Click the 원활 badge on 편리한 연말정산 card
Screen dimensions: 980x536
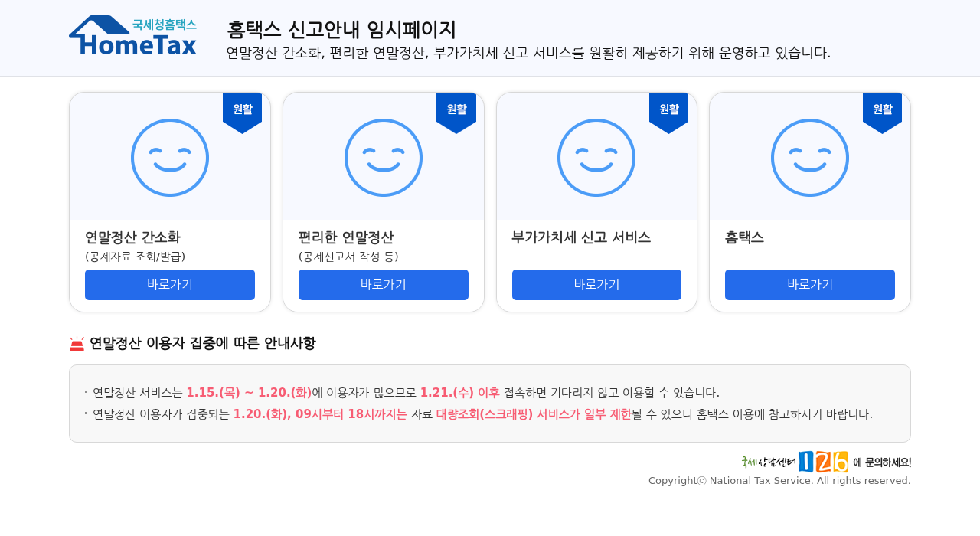click(x=455, y=109)
